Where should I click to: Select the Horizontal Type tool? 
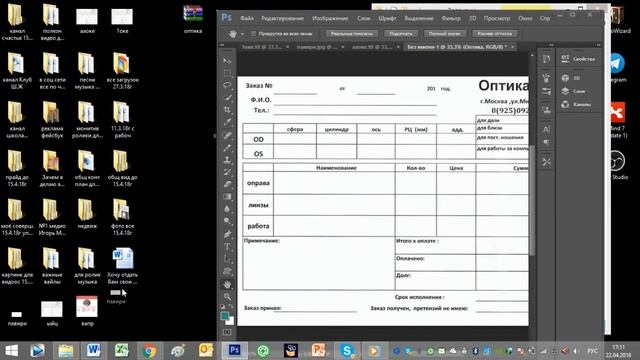pos(227,246)
